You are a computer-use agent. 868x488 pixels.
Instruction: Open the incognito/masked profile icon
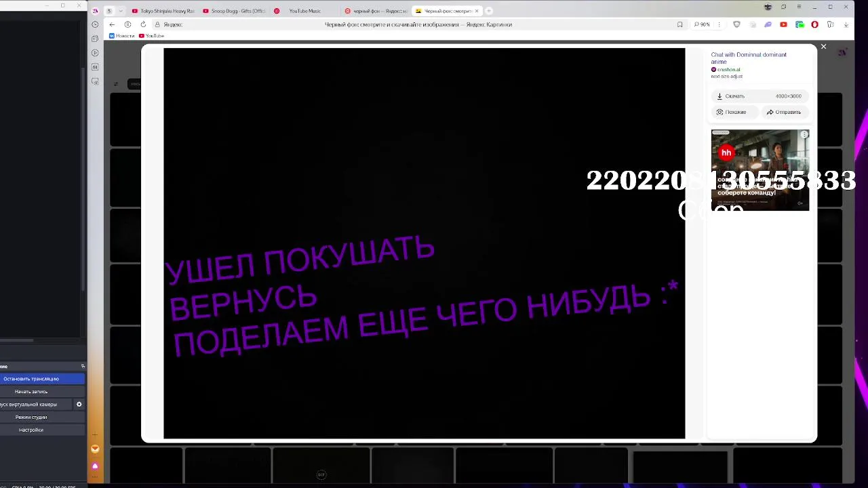click(x=768, y=7)
